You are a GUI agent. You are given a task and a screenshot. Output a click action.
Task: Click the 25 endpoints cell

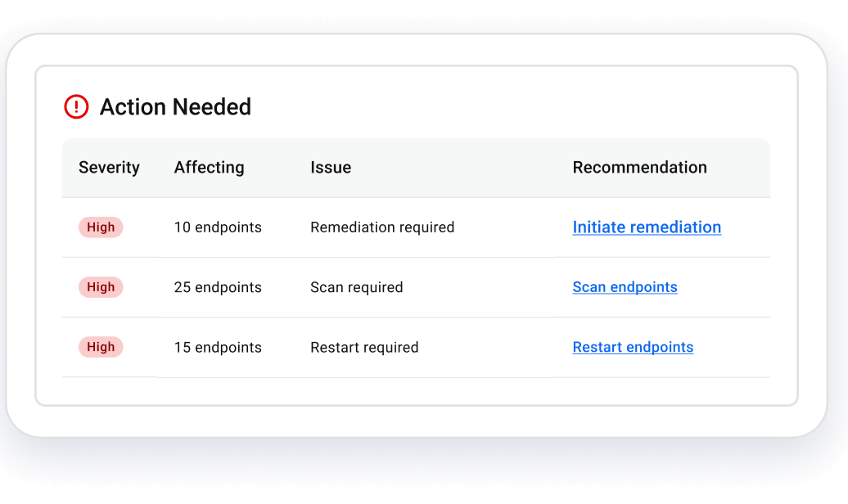[x=218, y=287]
